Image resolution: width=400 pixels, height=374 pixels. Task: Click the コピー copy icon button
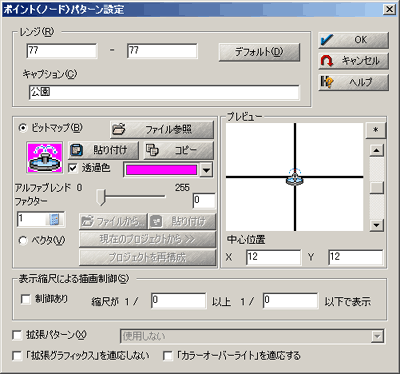coord(178,150)
